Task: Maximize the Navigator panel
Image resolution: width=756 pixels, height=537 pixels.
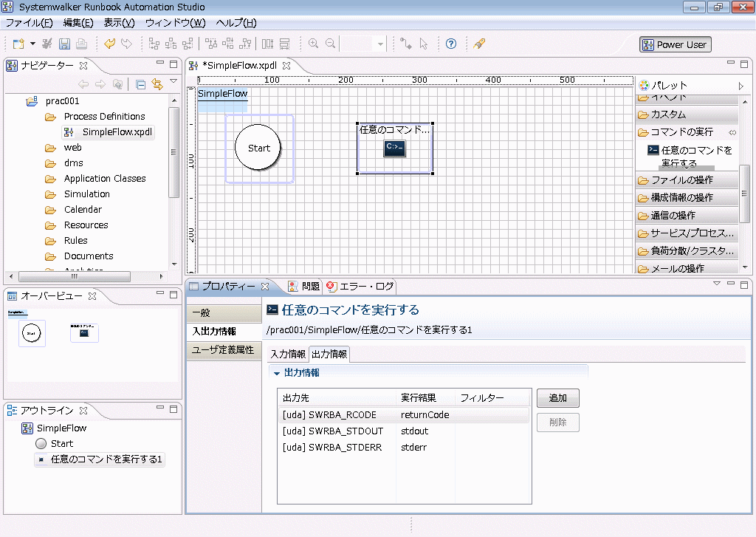Action: point(173,64)
